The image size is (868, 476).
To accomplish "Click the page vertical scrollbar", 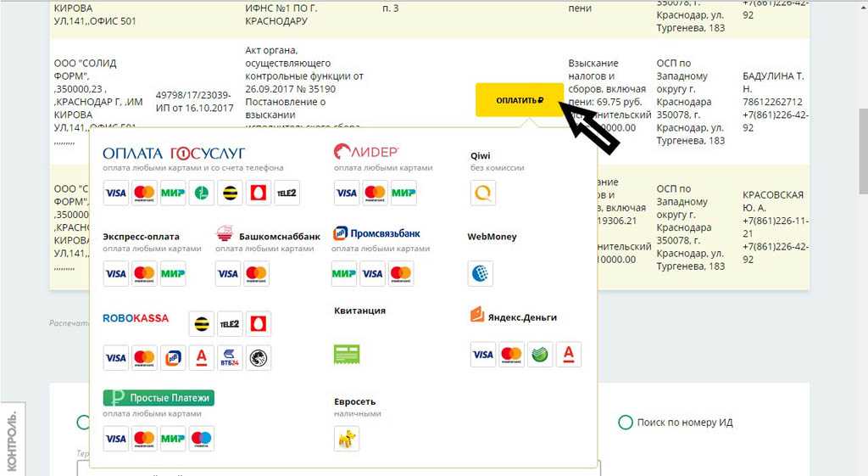I will [861, 170].
